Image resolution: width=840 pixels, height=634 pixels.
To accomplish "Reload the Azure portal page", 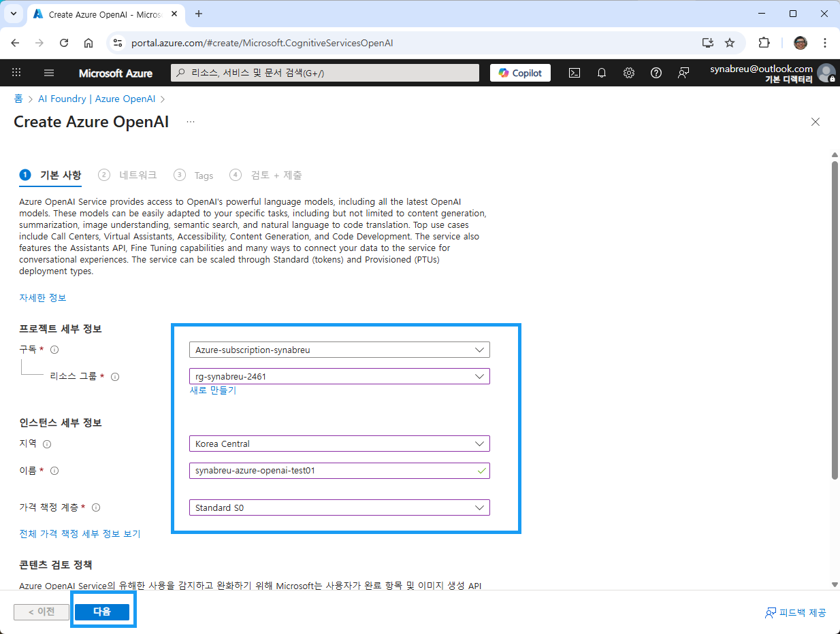I will tap(64, 43).
